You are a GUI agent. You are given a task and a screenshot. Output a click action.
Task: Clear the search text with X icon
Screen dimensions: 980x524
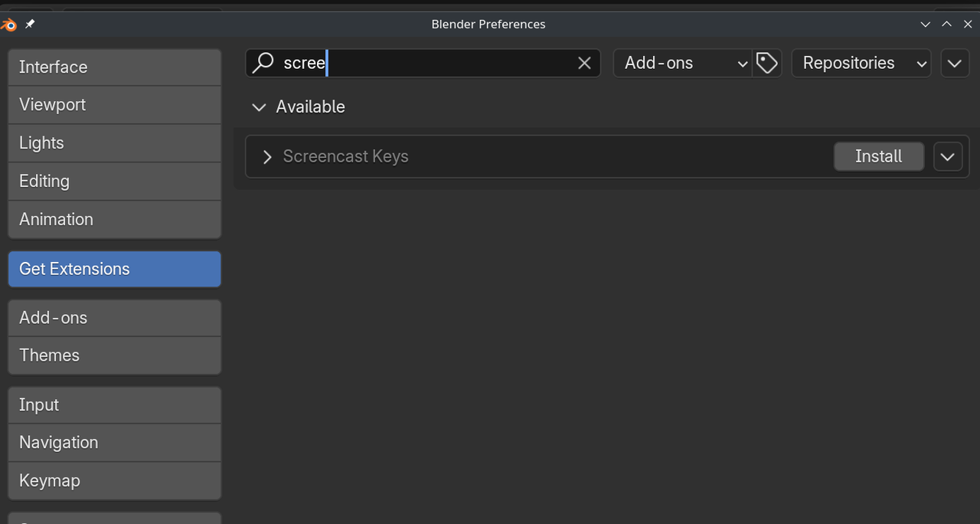click(x=584, y=63)
